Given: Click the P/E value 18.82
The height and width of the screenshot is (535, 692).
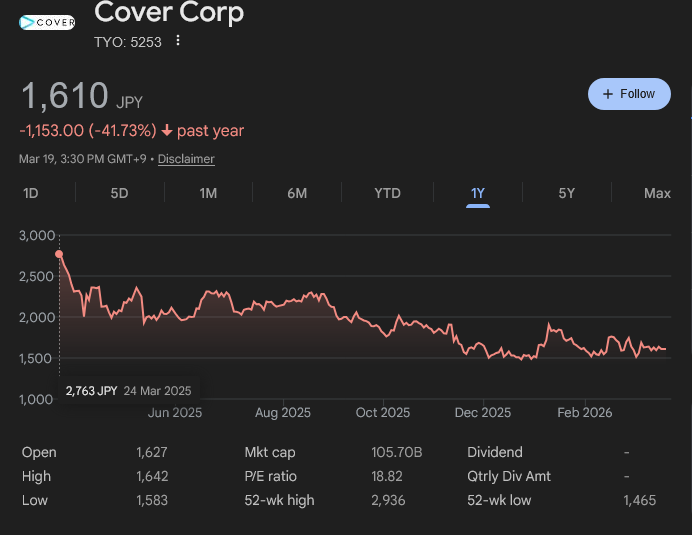Looking at the screenshot, I should (x=387, y=476).
